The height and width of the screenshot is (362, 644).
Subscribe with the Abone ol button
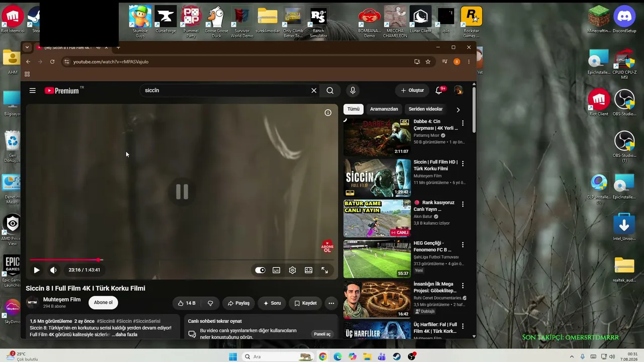tap(103, 303)
